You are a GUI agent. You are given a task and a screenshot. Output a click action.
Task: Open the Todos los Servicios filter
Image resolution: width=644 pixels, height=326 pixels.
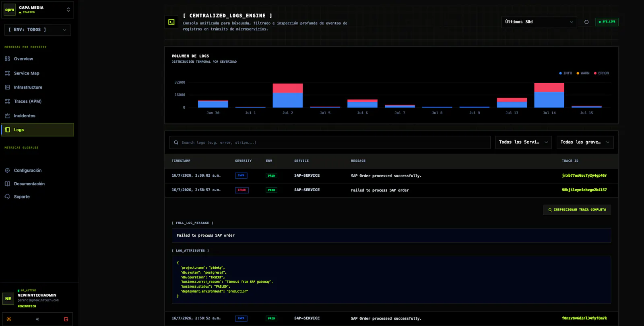(x=524, y=142)
